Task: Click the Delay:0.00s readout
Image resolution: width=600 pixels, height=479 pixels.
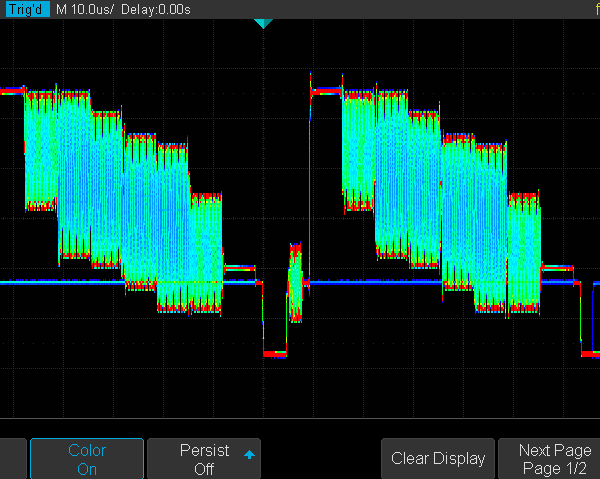Action: (161, 9)
